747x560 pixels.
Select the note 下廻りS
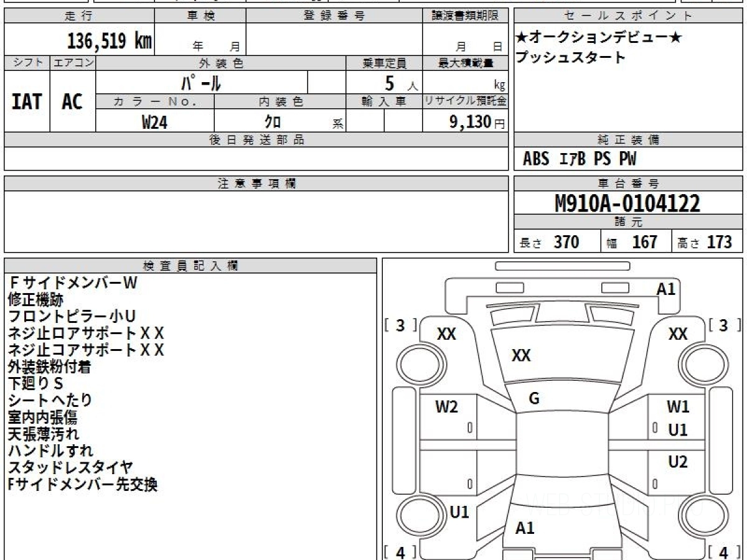click(35, 383)
